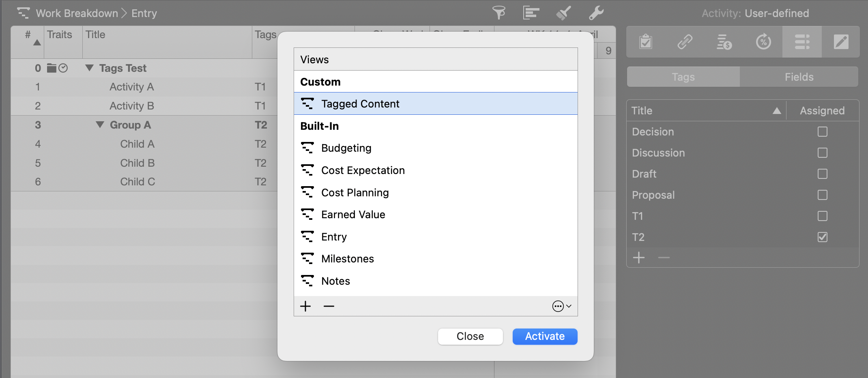Open the link inspector icon
The image size is (868, 378).
pos(685,42)
